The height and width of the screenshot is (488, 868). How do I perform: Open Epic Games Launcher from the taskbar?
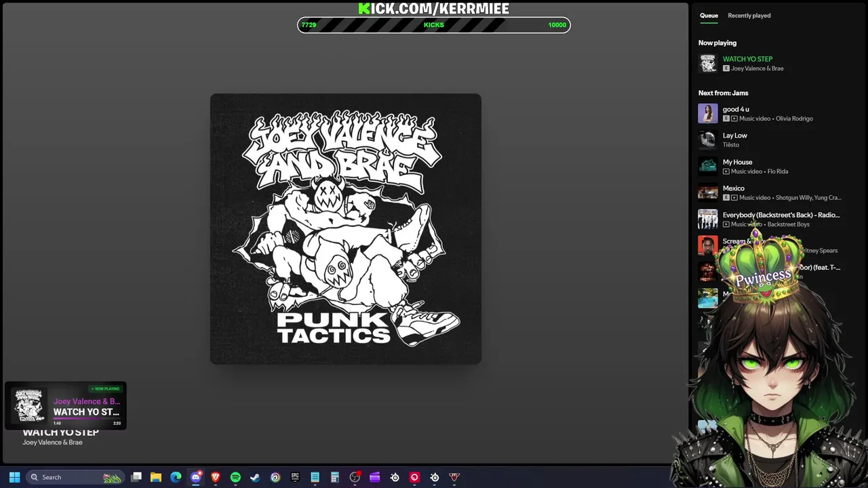[x=295, y=477]
